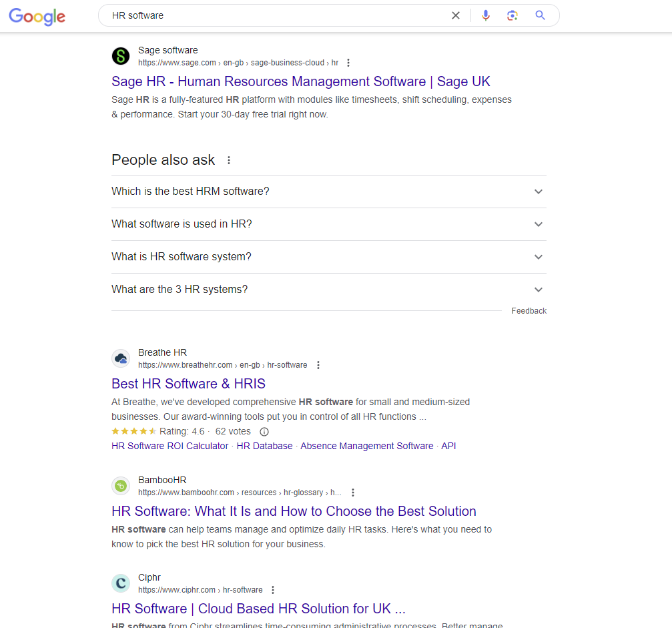Image resolution: width=672 pixels, height=628 pixels.
Task: Open Sage HR Human Resources Management Software link
Action: (x=300, y=81)
